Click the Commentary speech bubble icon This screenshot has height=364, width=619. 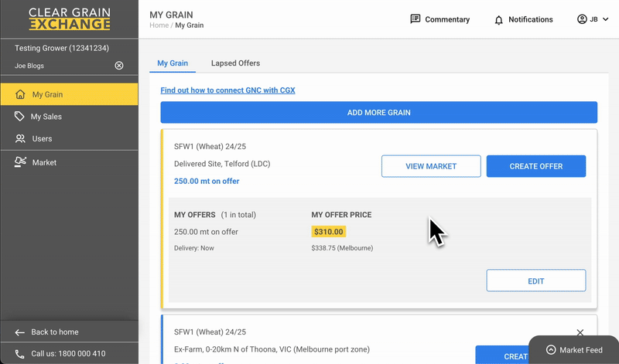(x=416, y=19)
